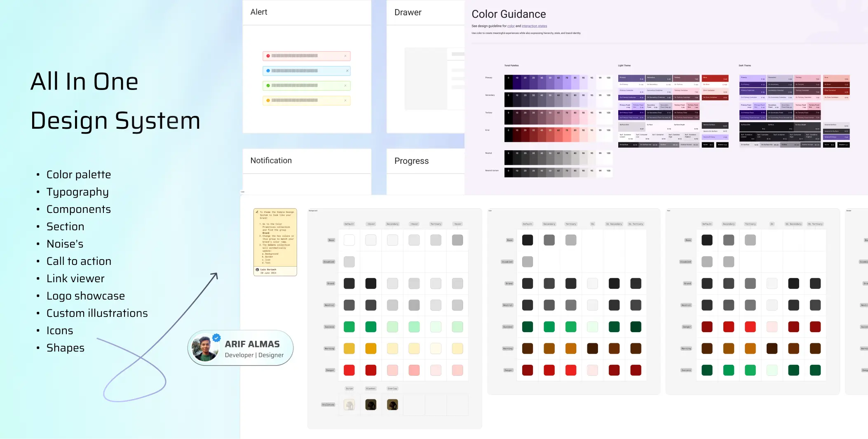Click the yellow warning icon in the fourth alert

pyautogui.click(x=268, y=100)
